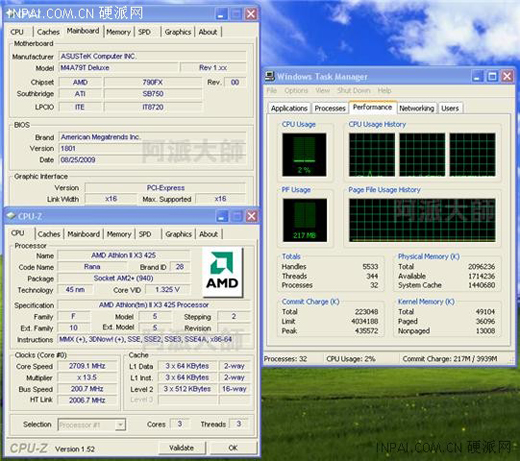The image size is (520, 461).
Task: Click the Handles count 5533
Action: coord(370,267)
